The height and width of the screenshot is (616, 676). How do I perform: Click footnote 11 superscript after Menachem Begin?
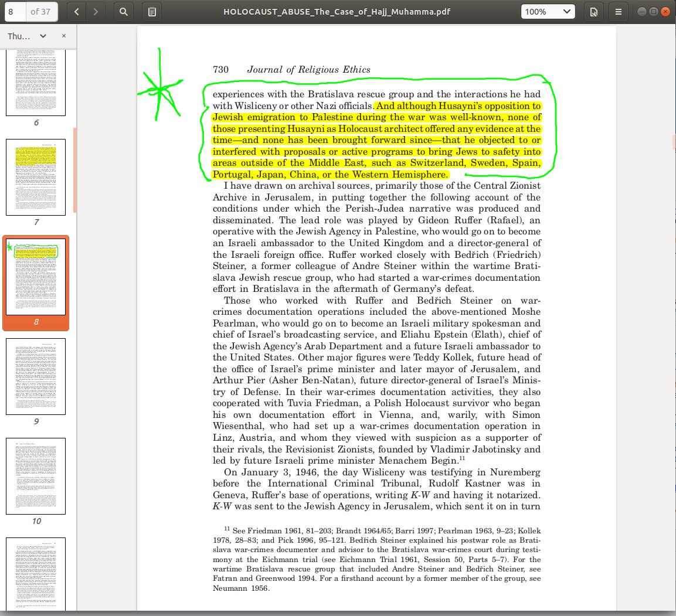click(x=462, y=458)
